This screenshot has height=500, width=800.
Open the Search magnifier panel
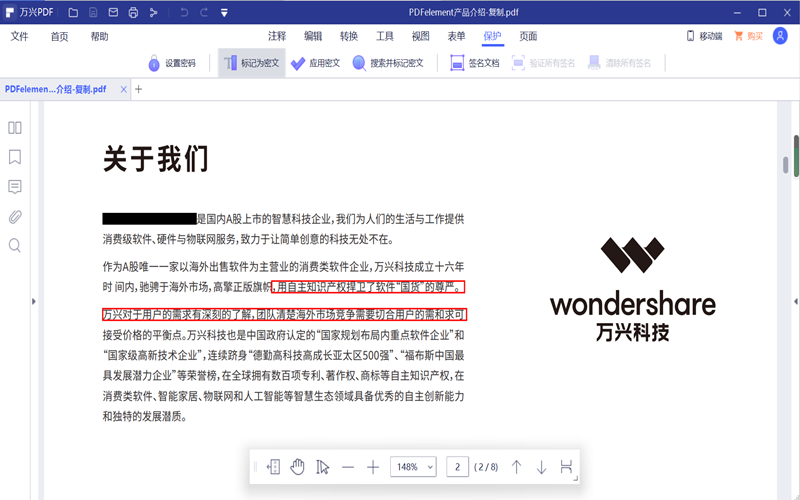click(15, 245)
